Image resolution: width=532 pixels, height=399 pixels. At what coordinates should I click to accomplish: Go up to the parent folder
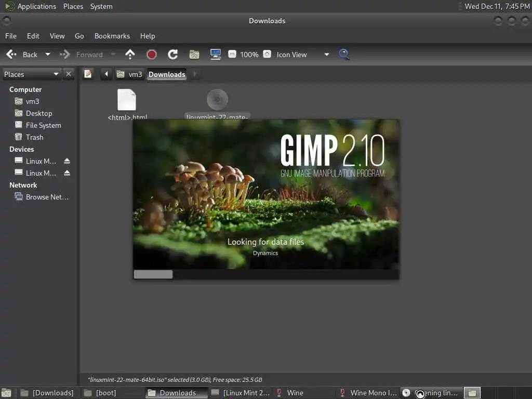coord(130,54)
